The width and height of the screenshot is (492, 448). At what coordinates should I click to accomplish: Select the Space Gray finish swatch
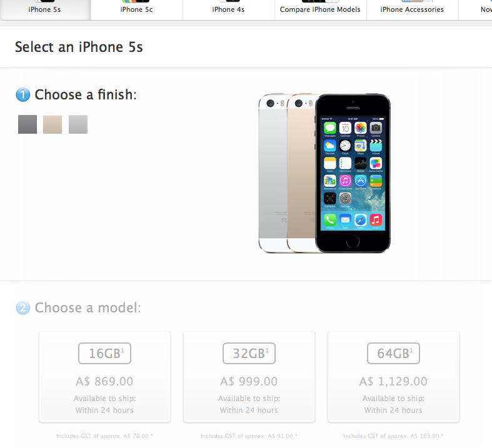pyautogui.click(x=28, y=124)
